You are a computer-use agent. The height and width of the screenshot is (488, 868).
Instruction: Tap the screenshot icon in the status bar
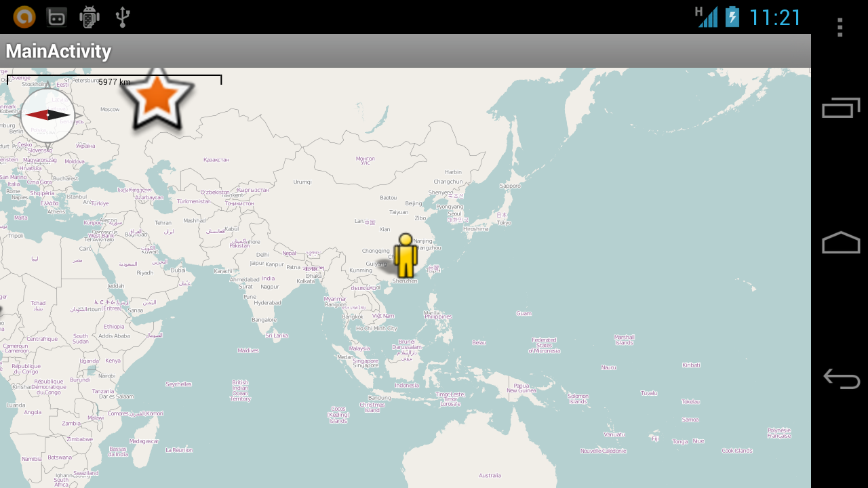click(56, 17)
